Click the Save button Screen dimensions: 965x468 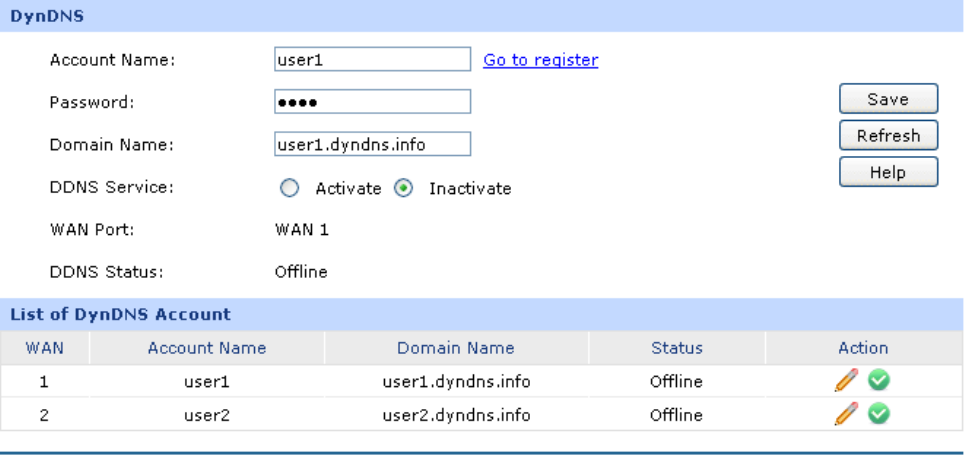[x=888, y=99]
